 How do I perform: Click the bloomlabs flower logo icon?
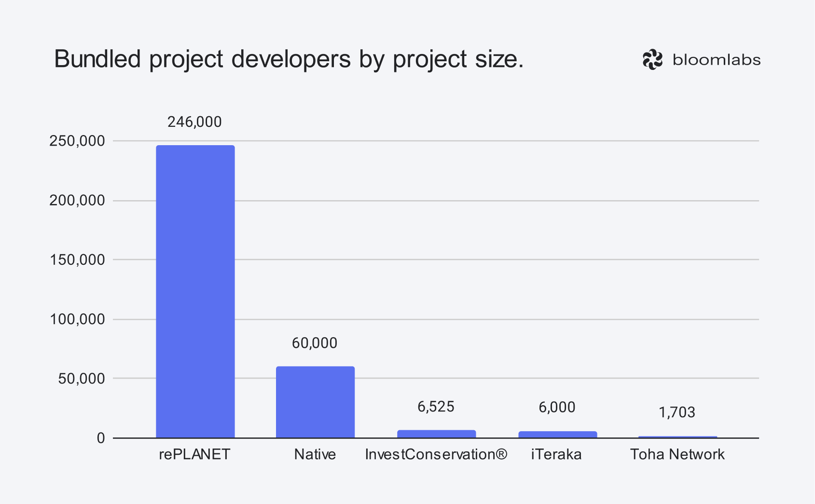652,60
